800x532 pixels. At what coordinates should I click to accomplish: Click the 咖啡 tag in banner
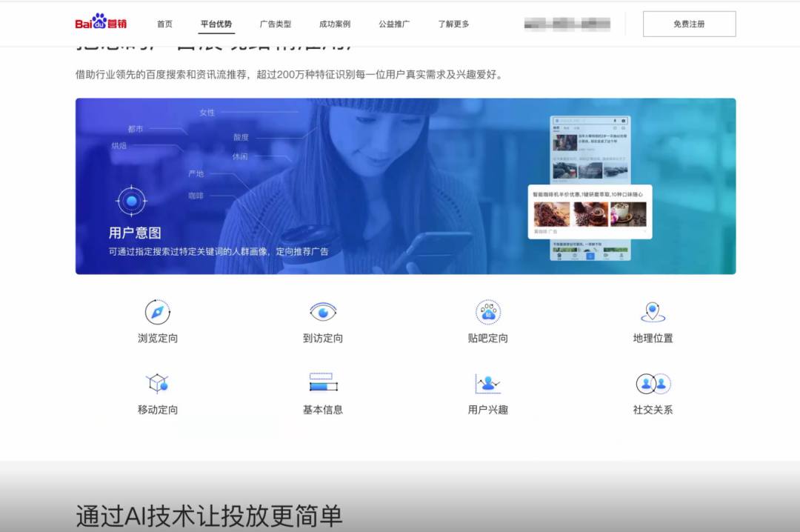point(196,196)
